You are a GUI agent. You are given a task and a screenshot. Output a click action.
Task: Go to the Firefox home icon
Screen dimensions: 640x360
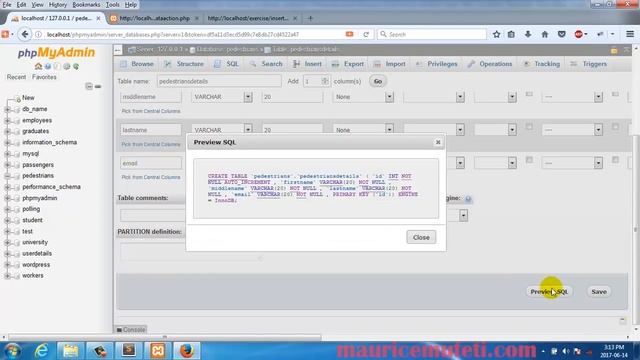pyautogui.click(x=544, y=34)
